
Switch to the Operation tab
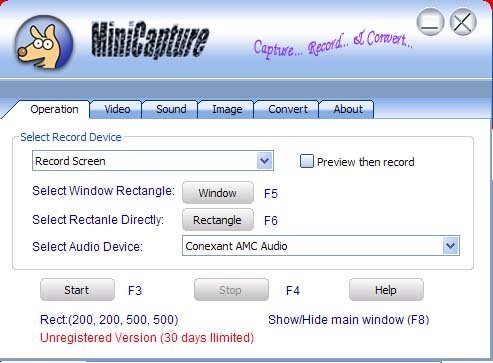coord(54,109)
